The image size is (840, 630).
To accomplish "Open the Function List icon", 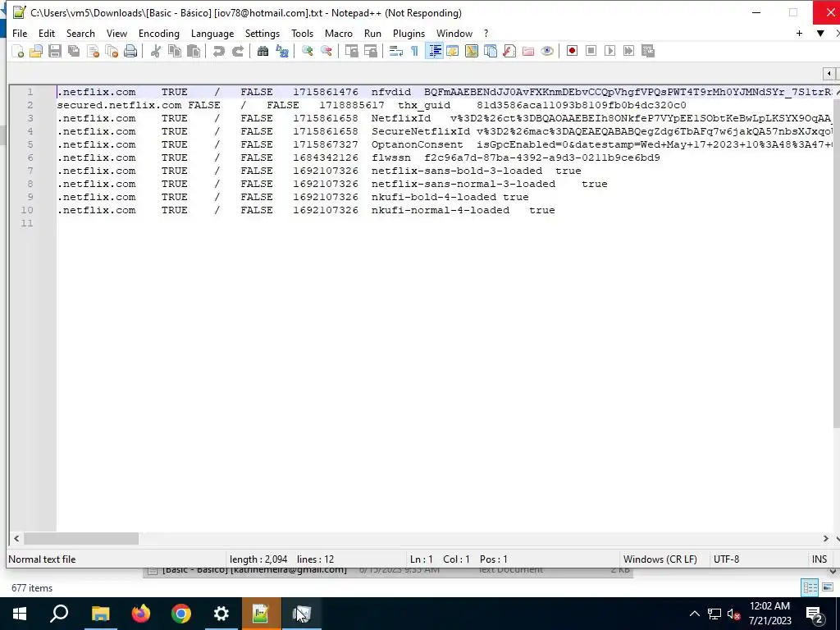I will (509, 51).
